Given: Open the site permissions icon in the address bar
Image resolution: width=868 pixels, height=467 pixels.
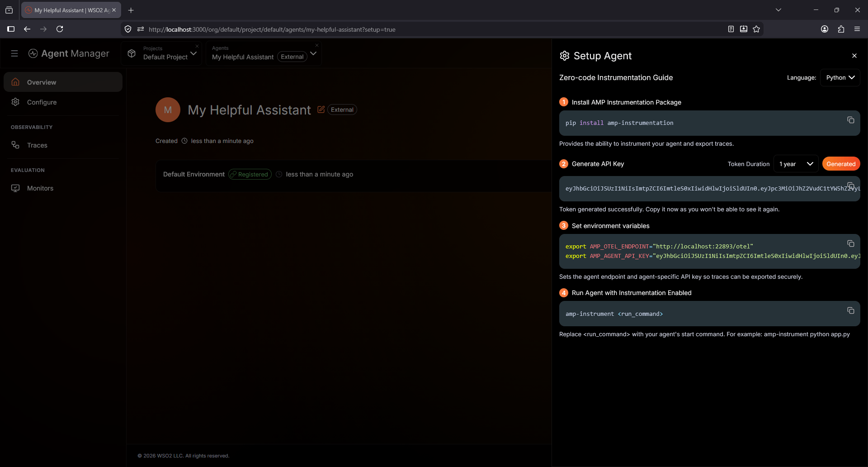Looking at the screenshot, I should 141,29.
